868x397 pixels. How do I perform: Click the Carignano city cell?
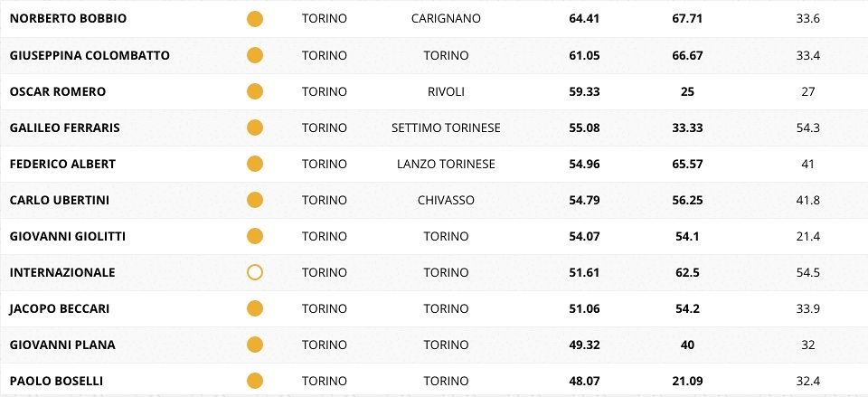click(446, 19)
